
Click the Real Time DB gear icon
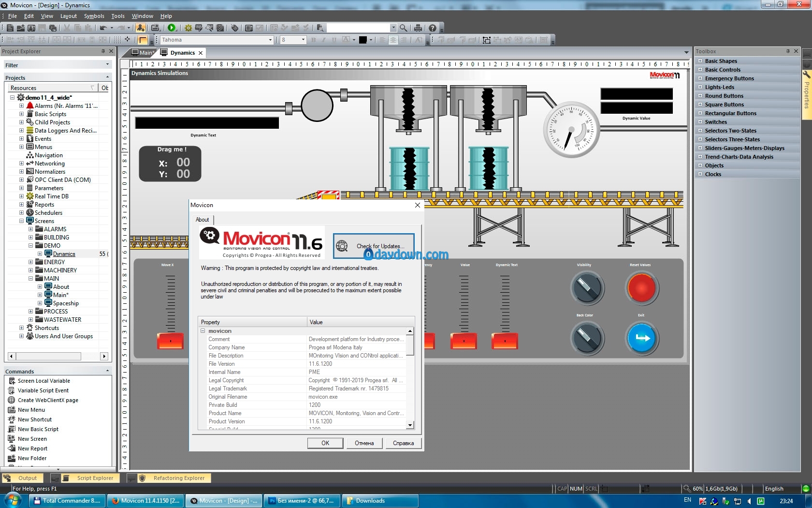(x=30, y=196)
